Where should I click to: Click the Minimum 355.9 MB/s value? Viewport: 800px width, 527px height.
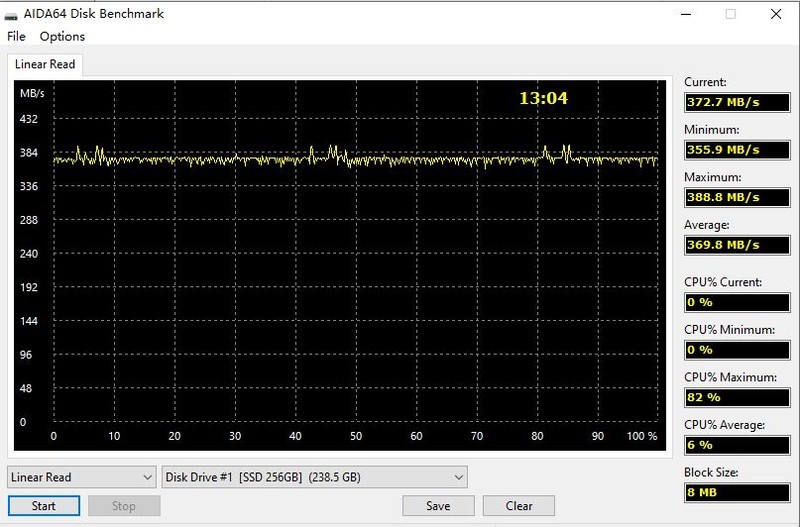click(737, 149)
